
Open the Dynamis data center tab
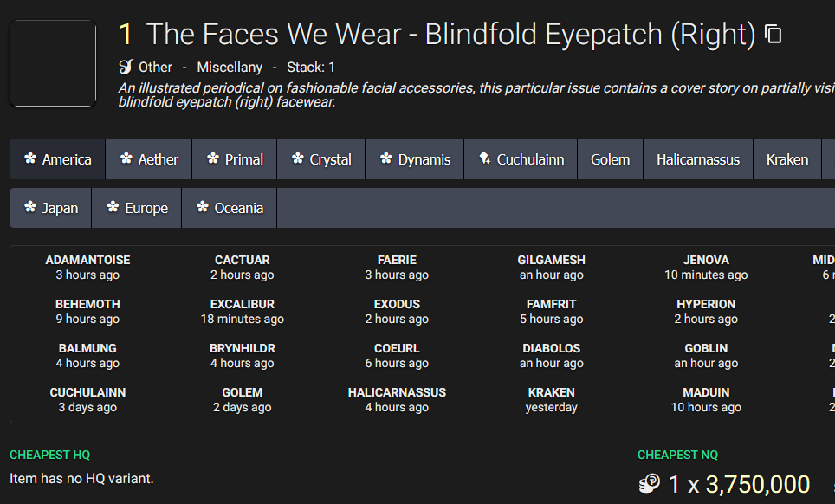(x=415, y=159)
